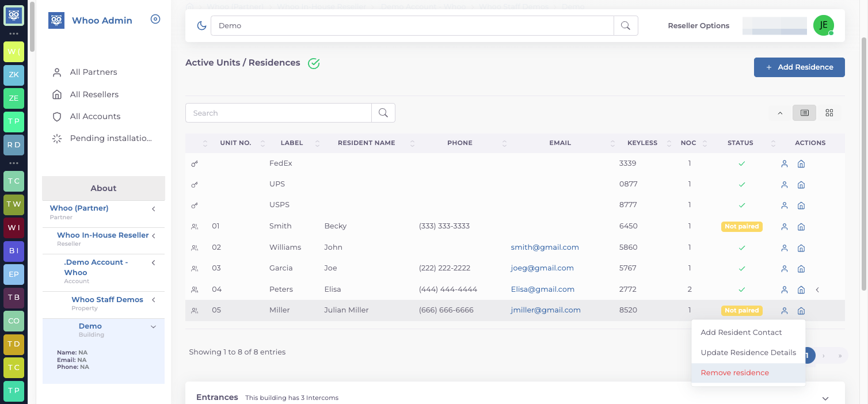Click the sidebar collapse circle icon

155,19
